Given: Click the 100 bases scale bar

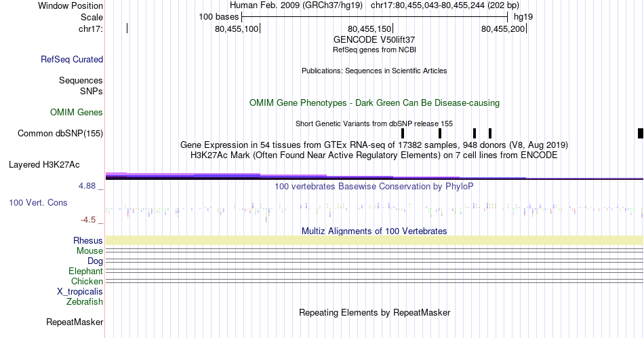Looking at the screenshot, I should pos(375,17).
